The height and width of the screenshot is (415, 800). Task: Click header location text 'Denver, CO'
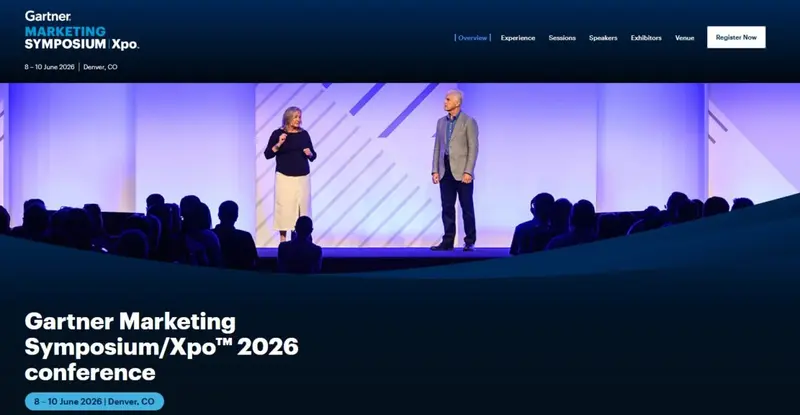(x=101, y=67)
